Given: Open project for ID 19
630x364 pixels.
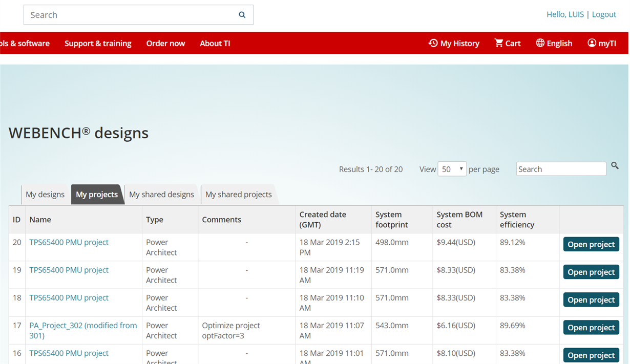Looking at the screenshot, I should click(591, 272).
